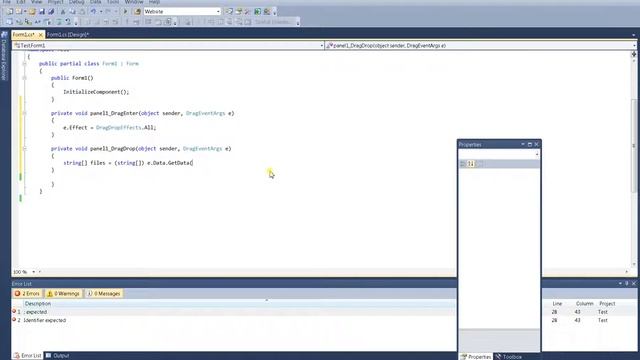The height and width of the screenshot is (360, 640).
Task: Collapse the panel1_DragDrop method outline
Action: point(24,149)
